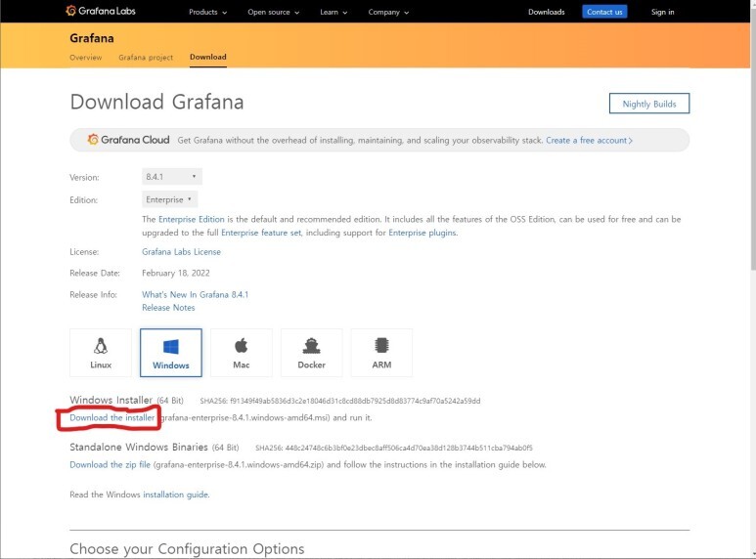
Task: Click the Contact us button
Action: click(x=604, y=12)
